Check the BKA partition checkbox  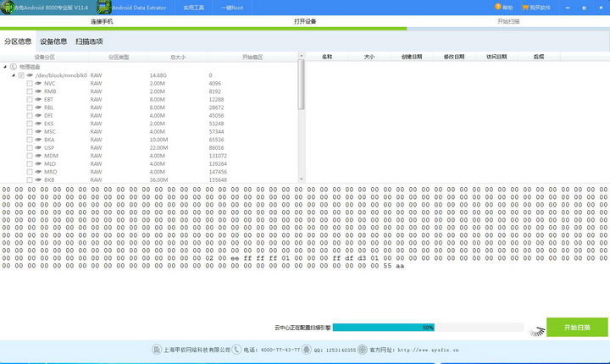[x=30, y=140]
